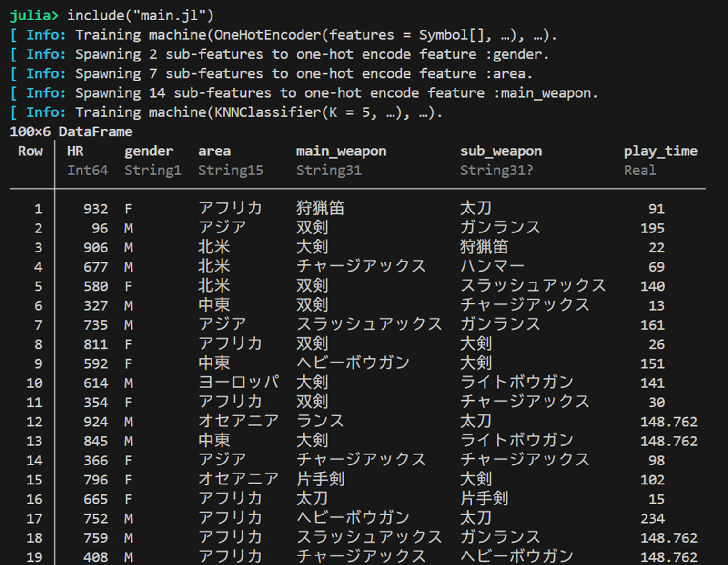Click sub_weapon '狩猟笛' in row 3
The image size is (728, 565).
(x=484, y=247)
